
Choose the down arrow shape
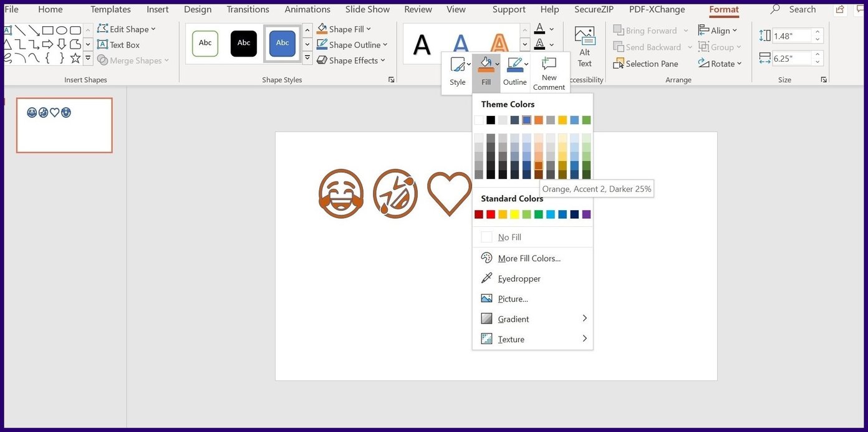click(62, 44)
